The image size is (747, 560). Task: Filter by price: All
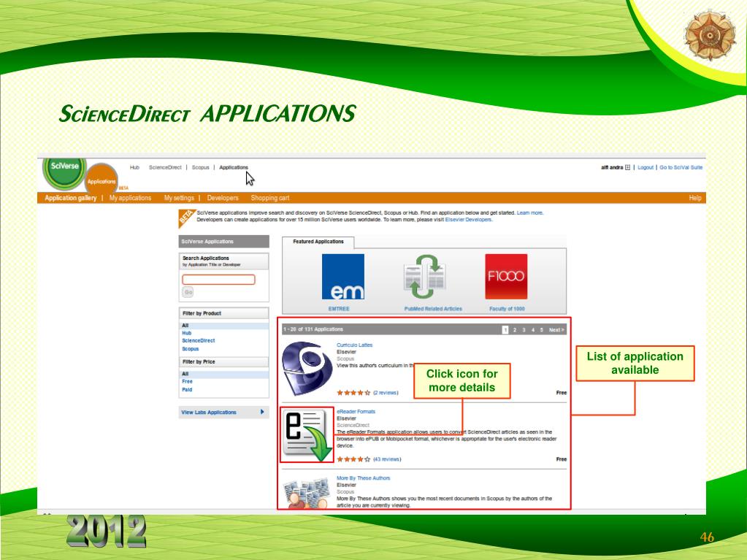click(185, 375)
